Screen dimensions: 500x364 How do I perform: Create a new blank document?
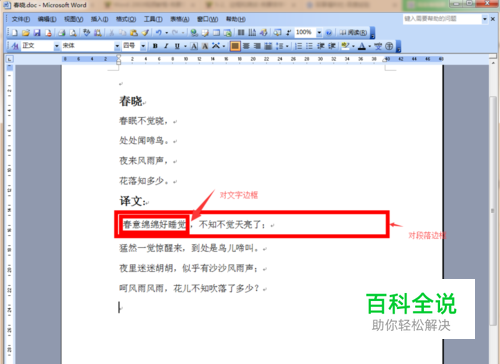coord(15,33)
